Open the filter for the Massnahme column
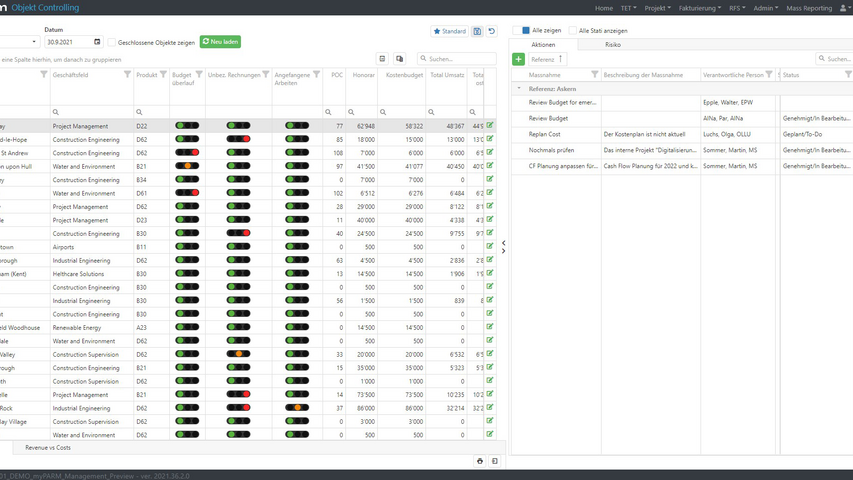This screenshot has height=480, width=853. [595, 75]
